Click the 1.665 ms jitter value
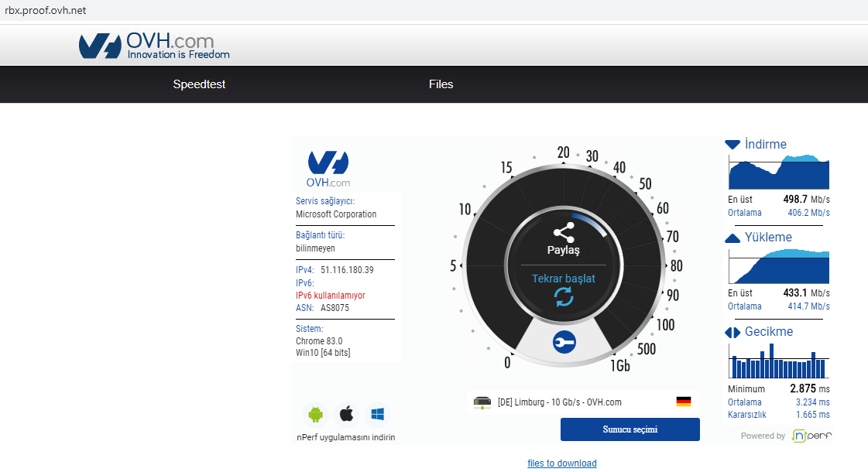Screen dimensions: 868x472 click(813, 415)
